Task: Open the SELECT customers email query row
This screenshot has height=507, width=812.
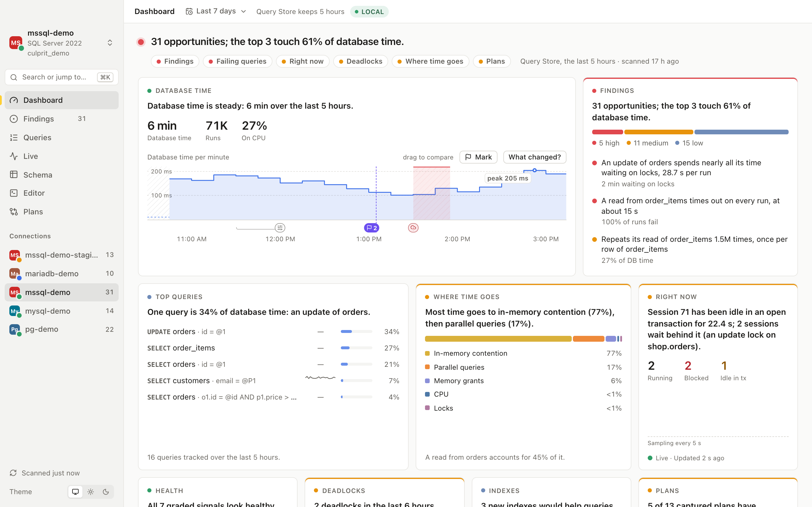Action: 273,381
